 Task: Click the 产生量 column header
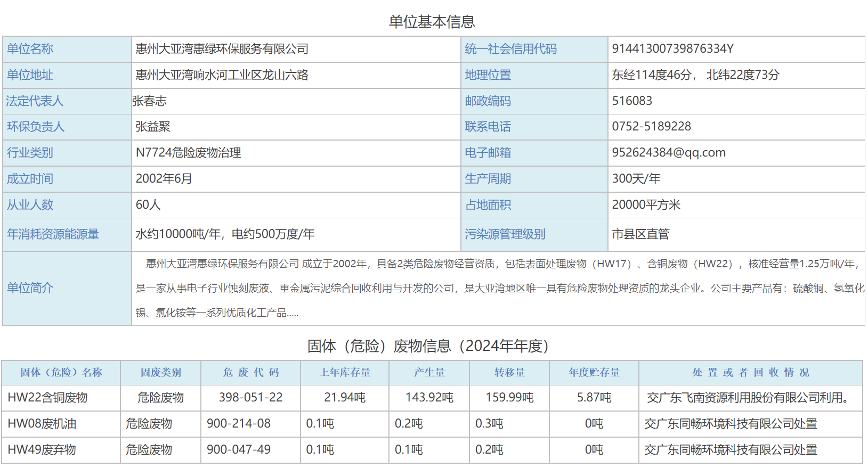point(429,373)
